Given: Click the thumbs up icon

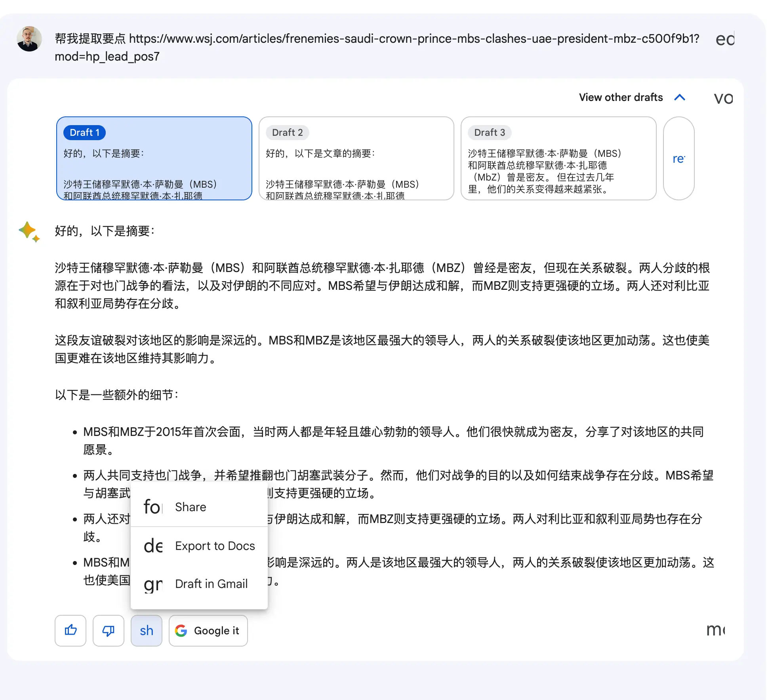Looking at the screenshot, I should (x=71, y=630).
